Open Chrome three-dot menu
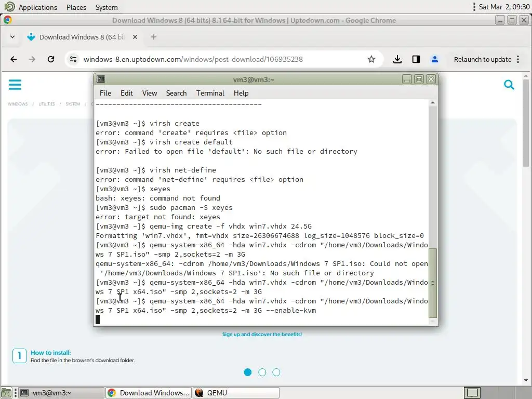This screenshot has height=399, width=532. (518, 59)
